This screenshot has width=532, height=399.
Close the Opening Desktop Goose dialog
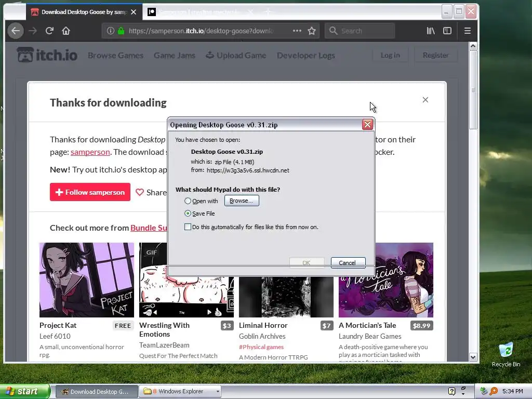pyautogui.click(x=367, y=125)
